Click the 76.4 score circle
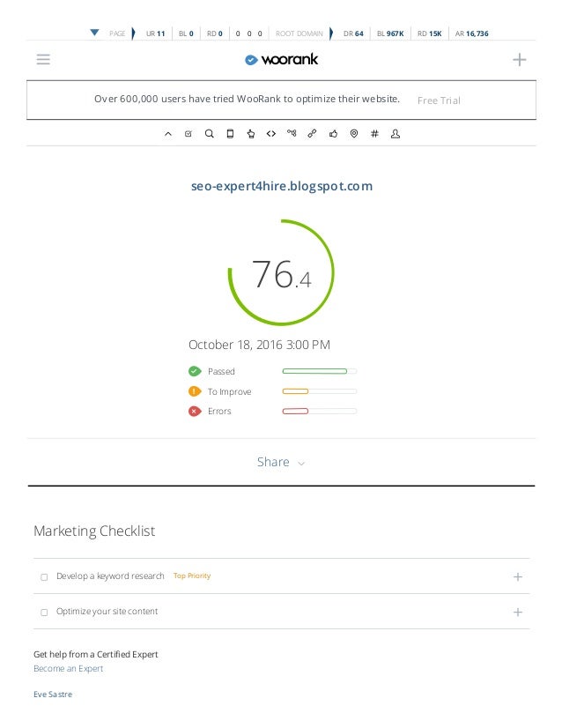 [281, 272]
